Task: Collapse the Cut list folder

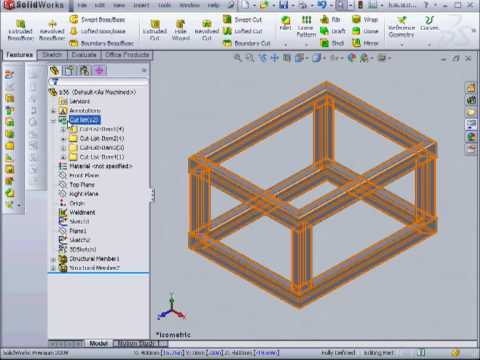Action: [53, 120]
